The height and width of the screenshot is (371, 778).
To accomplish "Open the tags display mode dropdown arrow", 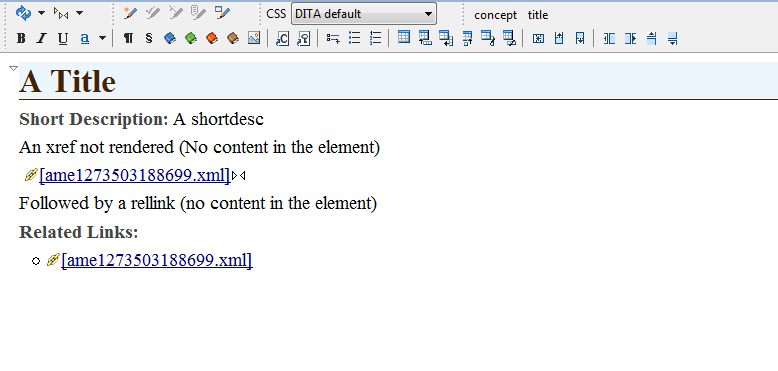I will pos(79,13).
